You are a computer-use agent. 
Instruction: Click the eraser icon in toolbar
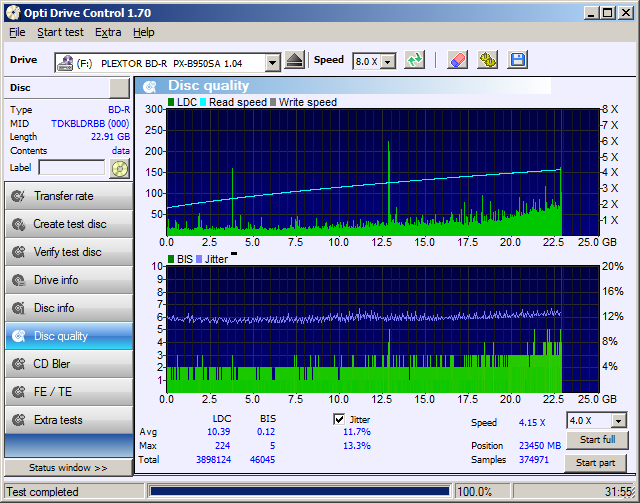[457, 60]
